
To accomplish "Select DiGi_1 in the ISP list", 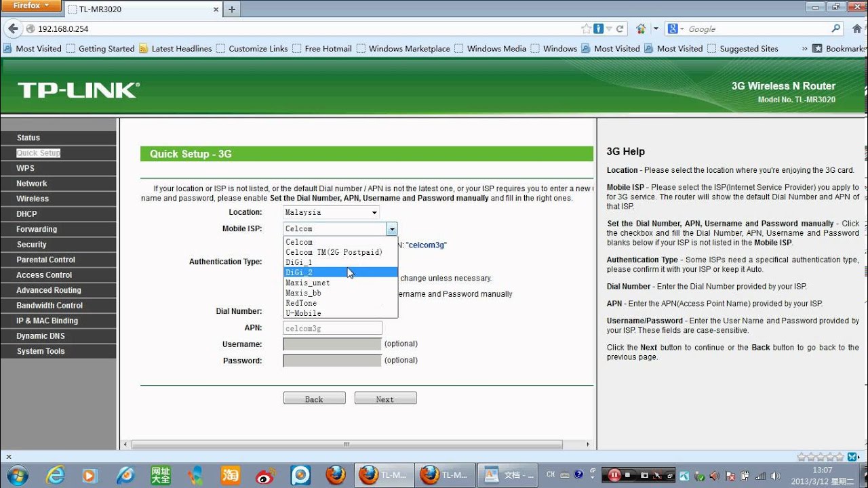I will pos(340,262).
